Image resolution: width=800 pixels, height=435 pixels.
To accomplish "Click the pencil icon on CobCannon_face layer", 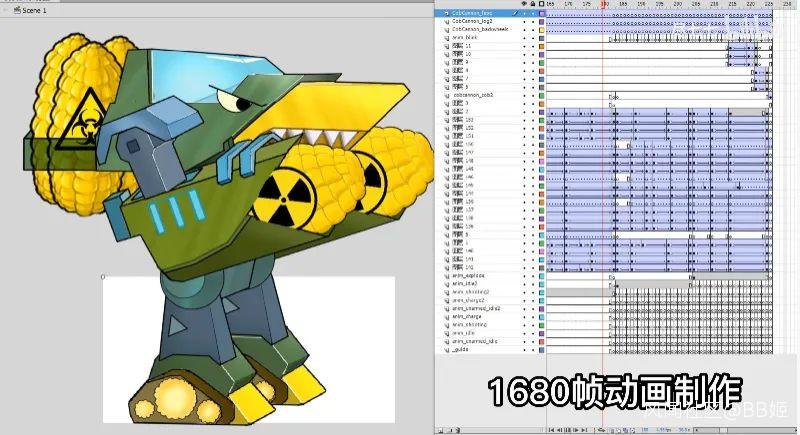I will click(x=515, y=14).
